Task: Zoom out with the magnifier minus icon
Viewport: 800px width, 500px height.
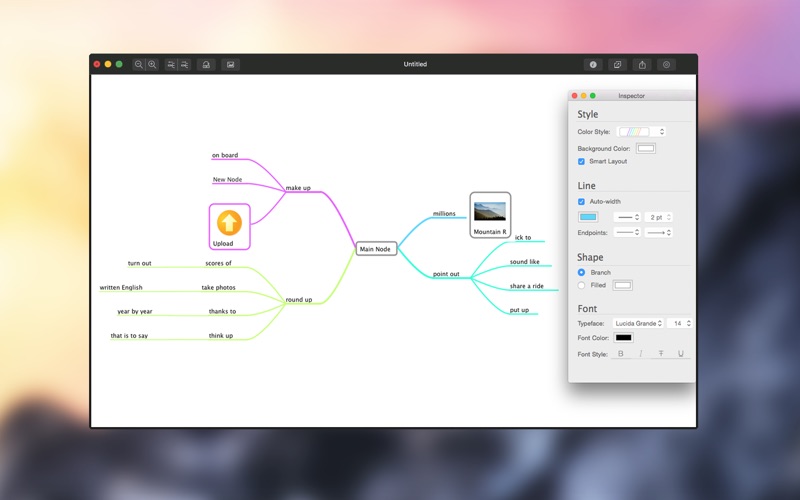Action: 138,65
